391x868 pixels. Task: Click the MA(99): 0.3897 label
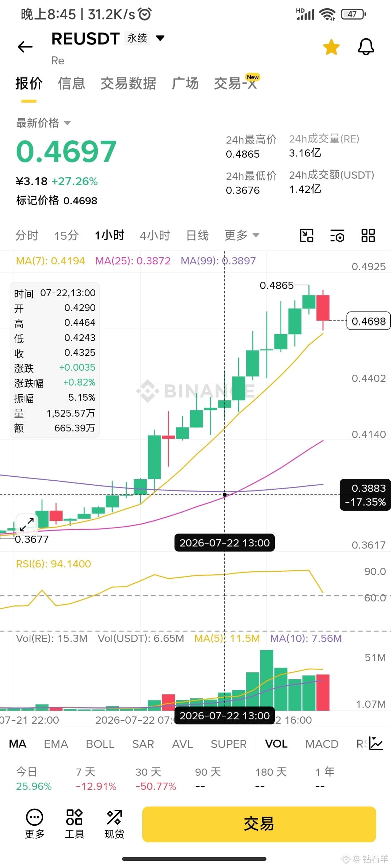point(218,261)
